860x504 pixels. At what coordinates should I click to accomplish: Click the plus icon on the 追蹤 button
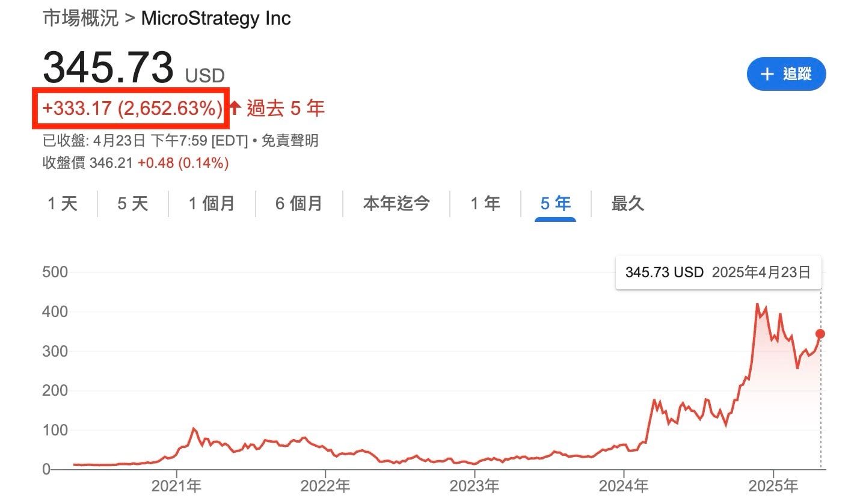(x=767, y=74)
